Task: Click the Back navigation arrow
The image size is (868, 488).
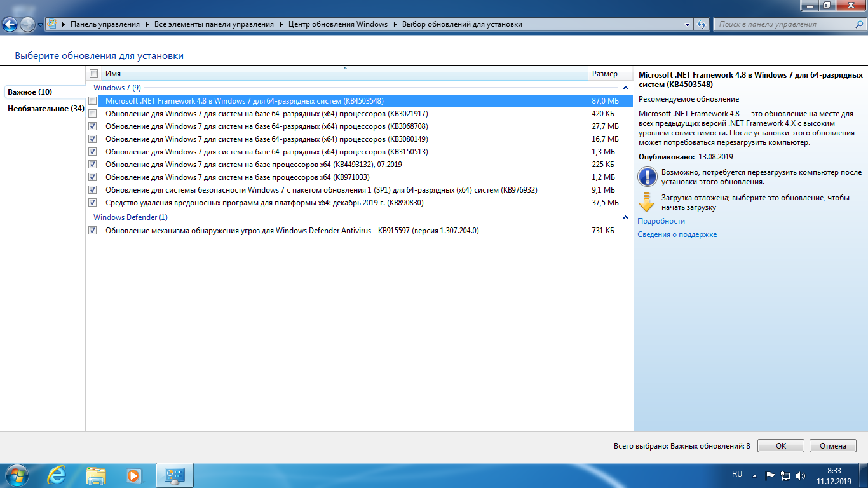Action: (x=11, y=25)
